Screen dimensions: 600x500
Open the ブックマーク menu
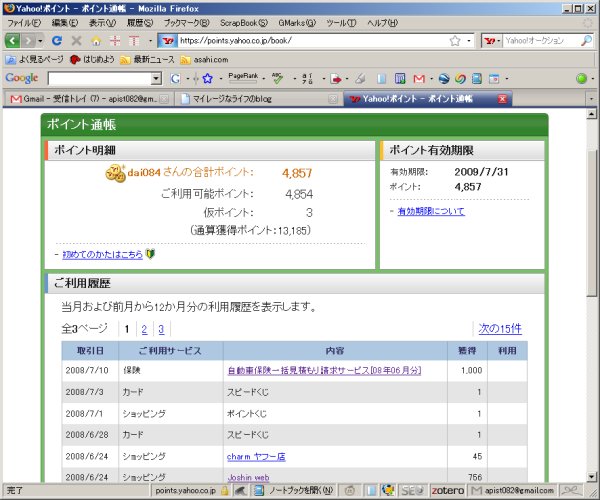(x=187, y=23)
